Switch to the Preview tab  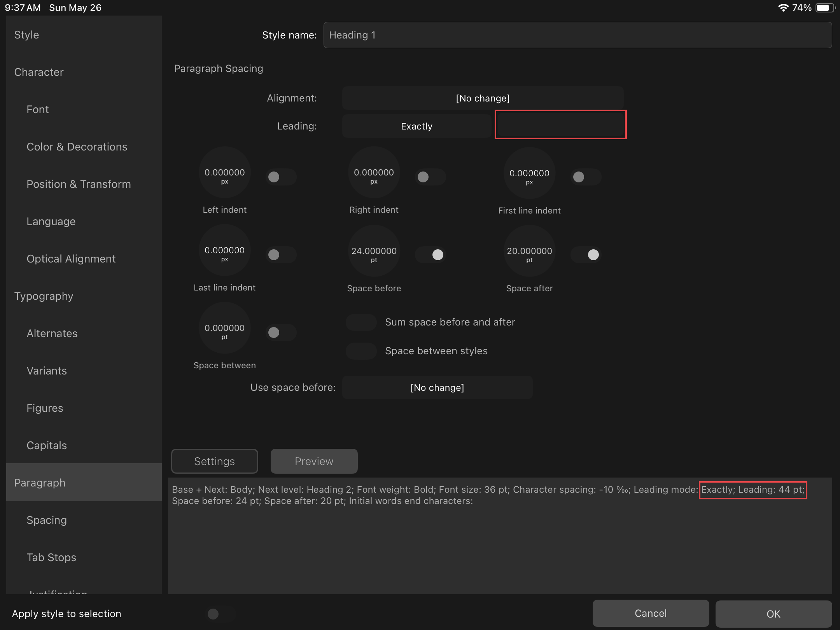click(x=314, y=462)
